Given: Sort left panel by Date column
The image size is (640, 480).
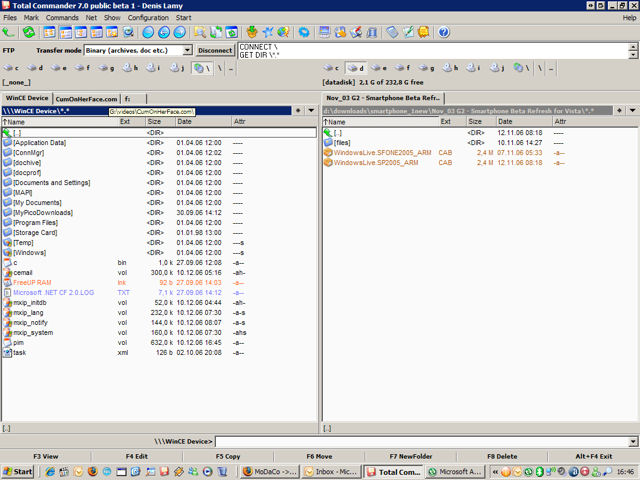Looking at the screenshot, I should [203, 122].
